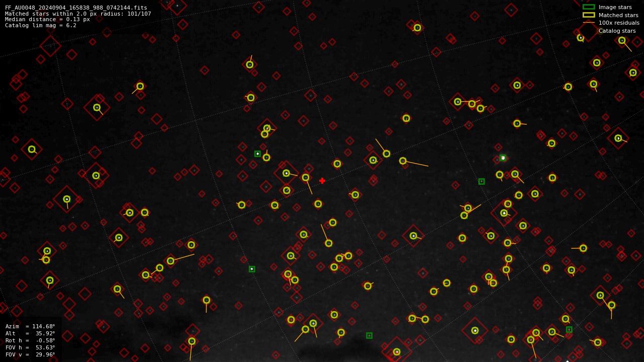Click the orange residuals legend line
The width and height of the screenshot is (644, 362).
coord(589,23)
